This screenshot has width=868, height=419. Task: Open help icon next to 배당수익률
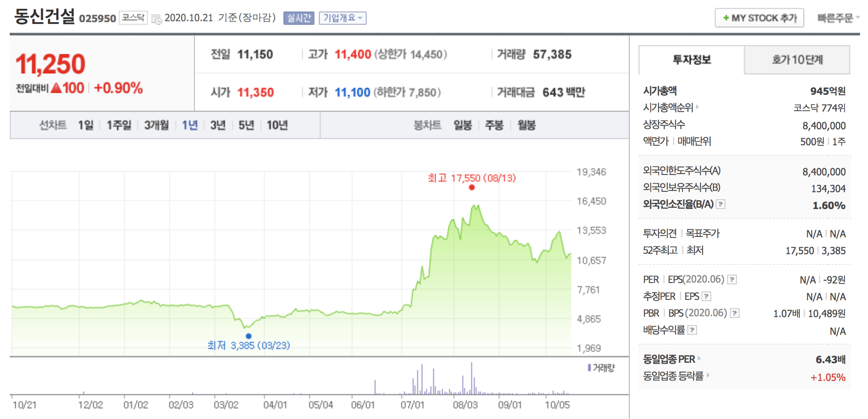[693, 330]
